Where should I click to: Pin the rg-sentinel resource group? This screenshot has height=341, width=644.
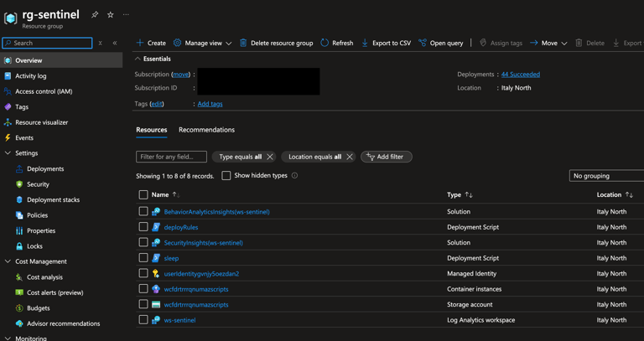pos(95,15)
